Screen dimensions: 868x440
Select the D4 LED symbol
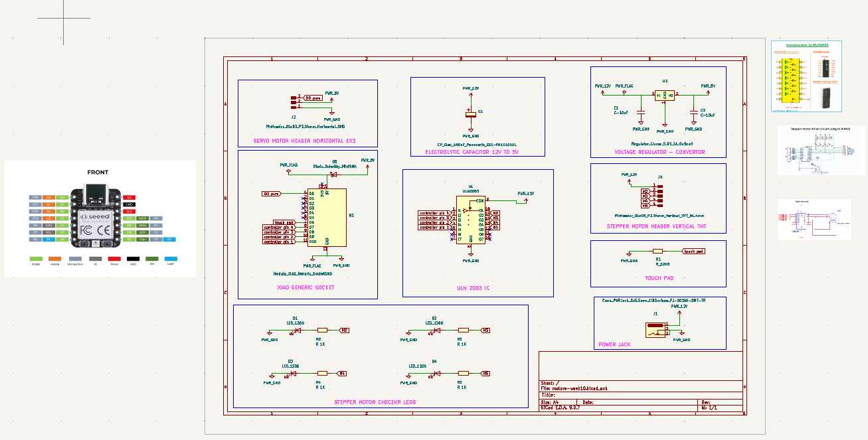point(434,374)
